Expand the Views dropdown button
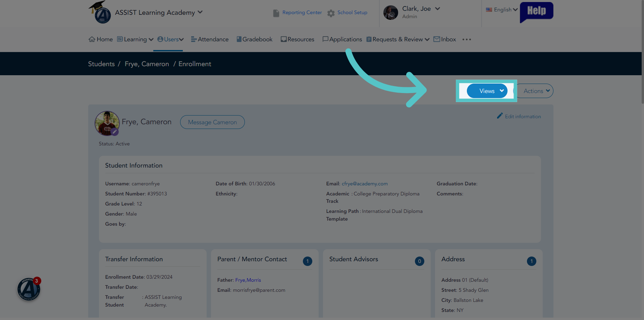 pyautogui.click(x=487, y=91)
